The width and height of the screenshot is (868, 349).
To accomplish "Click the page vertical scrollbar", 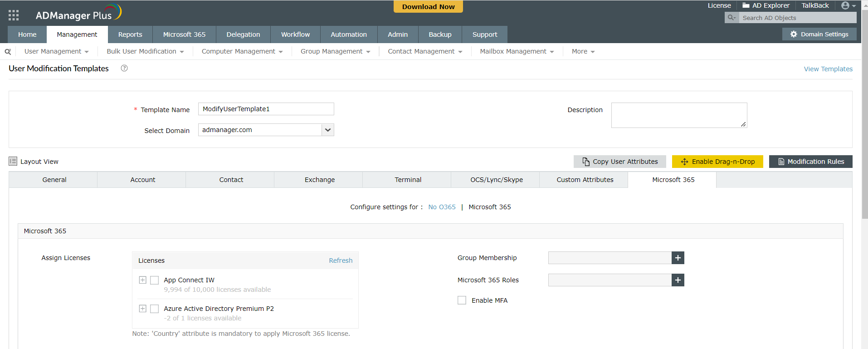I will [864, 113].
